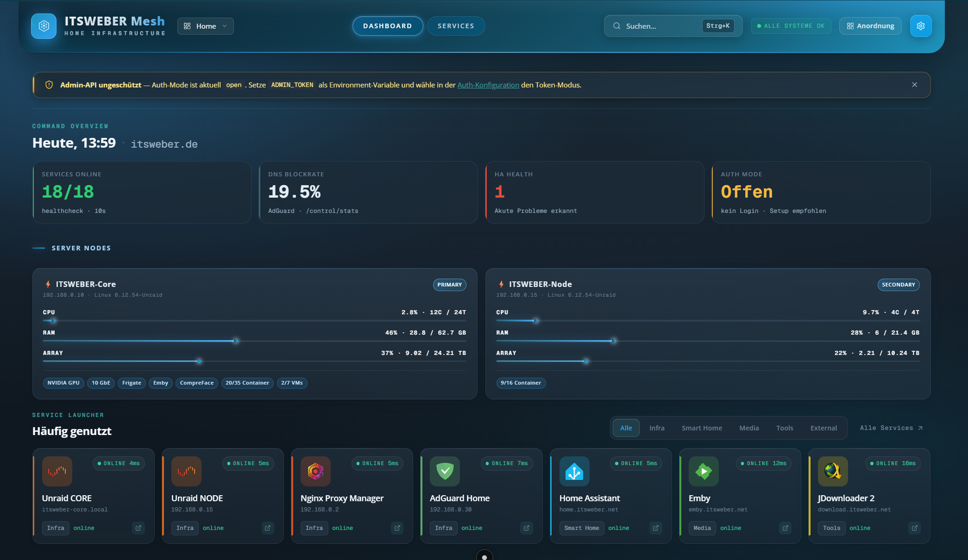
Task: Open JDownloader 2 external link icon
Action: tap(915, 528)
